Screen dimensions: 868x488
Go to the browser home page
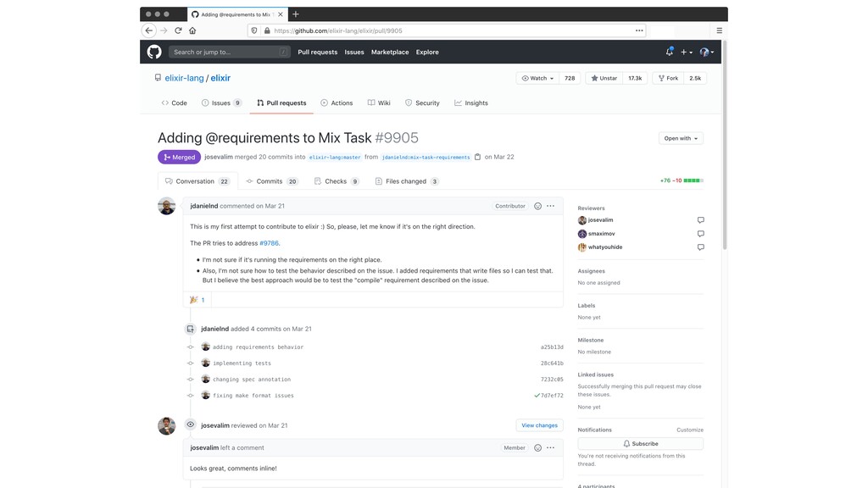coord(192,30)
